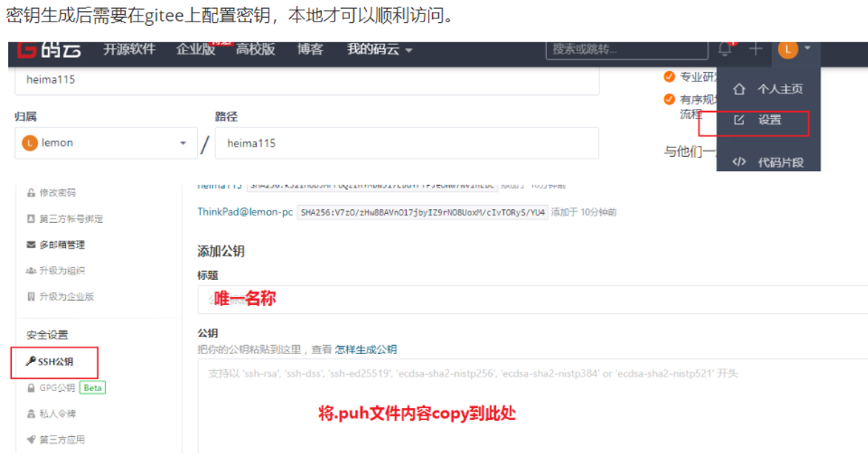Screen dimensions: 868x474
Task: Select 个人主页 from the user menu
Action: click(x=780, y=89)
